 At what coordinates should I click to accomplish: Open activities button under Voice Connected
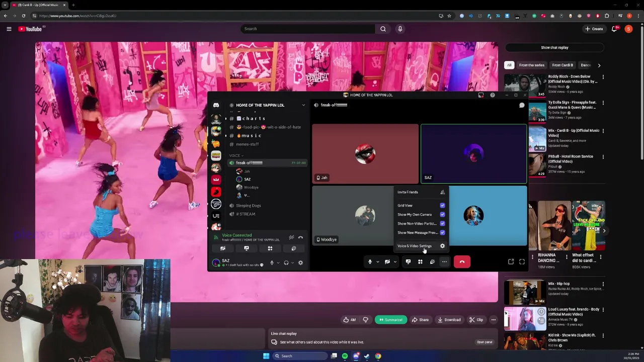click(x=270, y=248)
